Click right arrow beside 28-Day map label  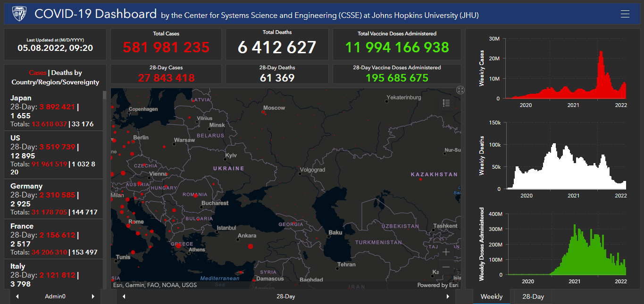pyautogui.click(x=448, y=296)
